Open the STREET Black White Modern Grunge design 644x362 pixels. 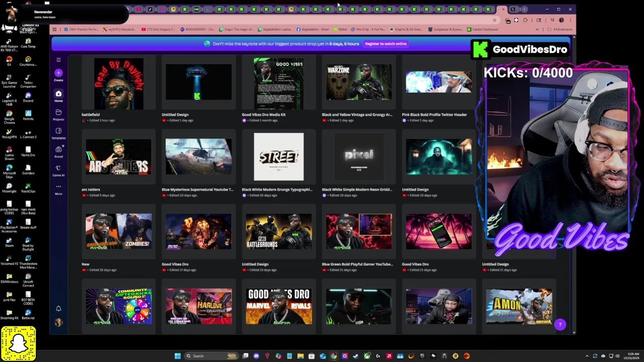click(279, 157)
